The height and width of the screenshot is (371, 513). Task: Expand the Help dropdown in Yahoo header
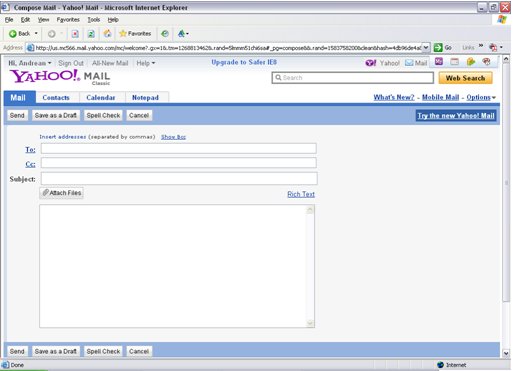(x=146, y=63)
